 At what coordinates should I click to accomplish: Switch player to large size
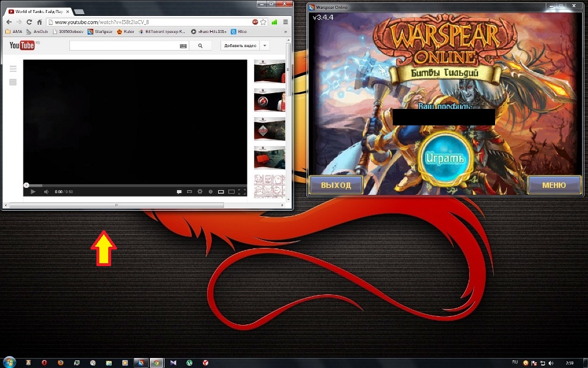pos(231,191)
